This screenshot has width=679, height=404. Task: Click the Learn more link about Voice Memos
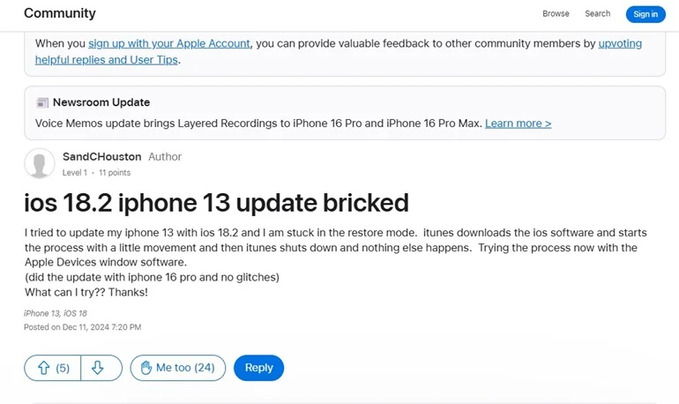click(x=518, y=123)
